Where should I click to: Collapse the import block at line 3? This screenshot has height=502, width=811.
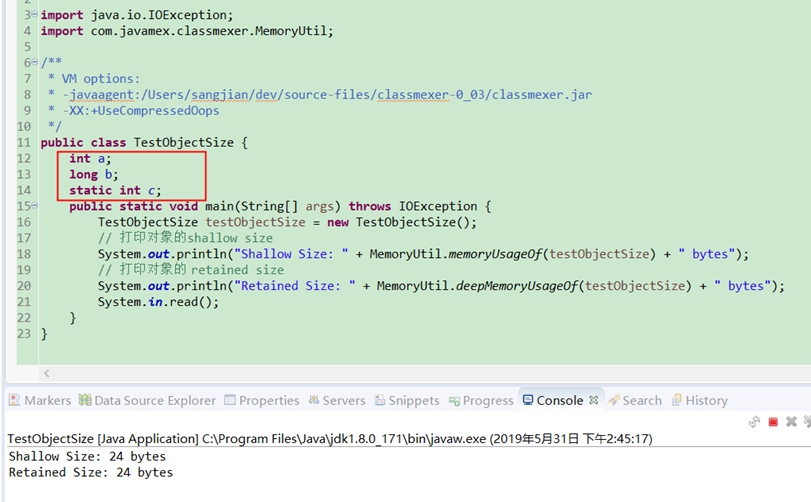33,16
